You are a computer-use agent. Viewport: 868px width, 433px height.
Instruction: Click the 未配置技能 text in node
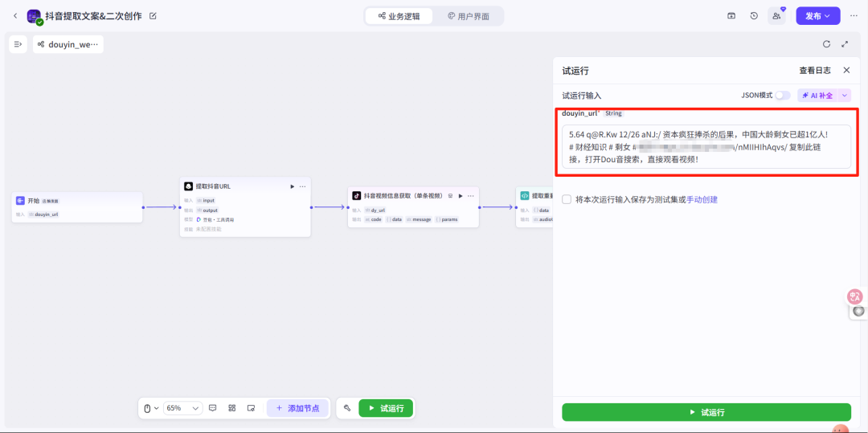tap(208, 229)
